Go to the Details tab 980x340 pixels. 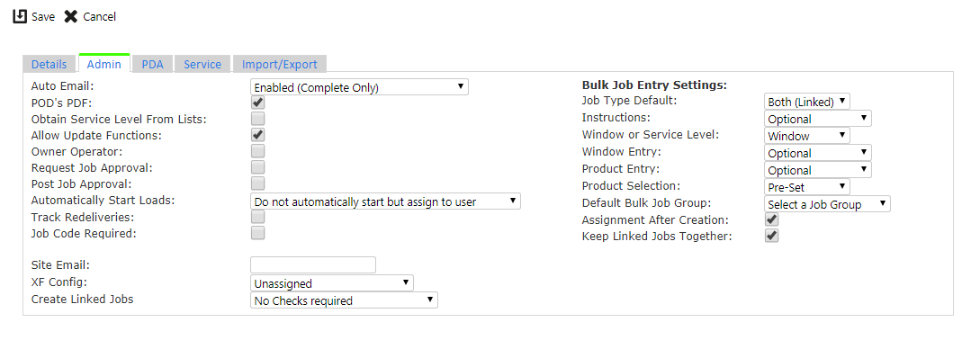click(49, 64)
